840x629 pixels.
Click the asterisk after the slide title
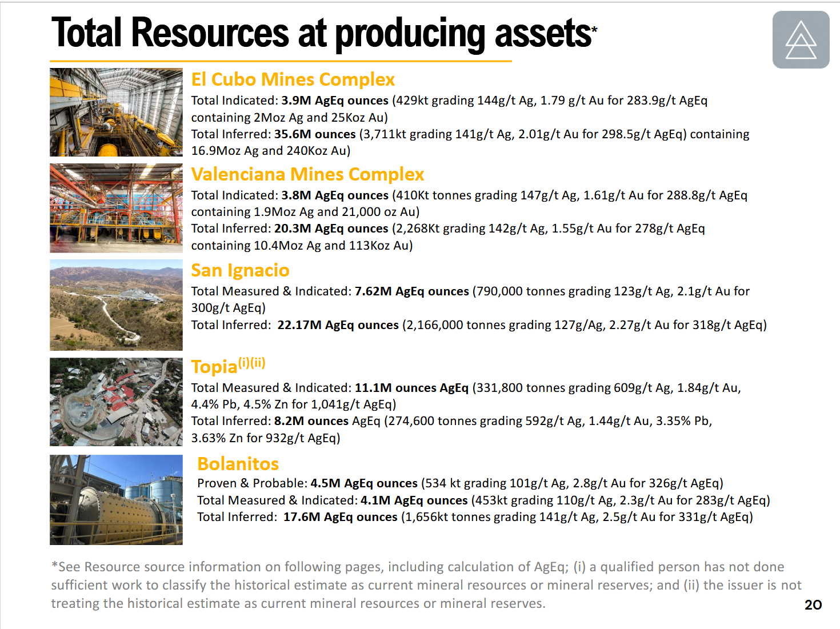pos(594,28)
